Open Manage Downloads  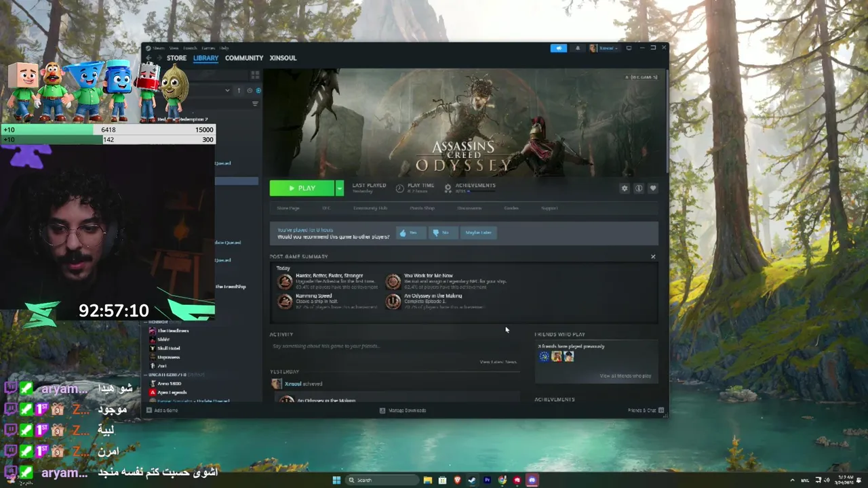tap(403, 410)
